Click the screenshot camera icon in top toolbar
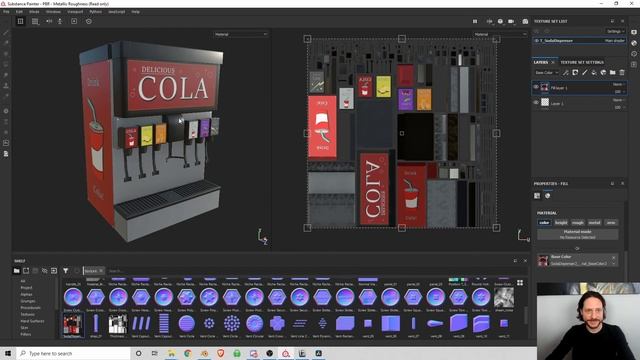Viewport: 640px width, 360px height. click(x=525, y=21)
